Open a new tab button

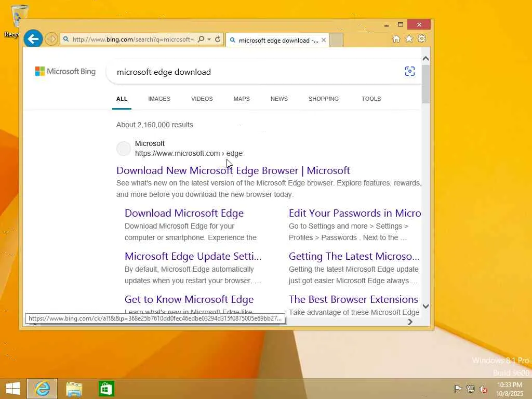pos(336,40)
